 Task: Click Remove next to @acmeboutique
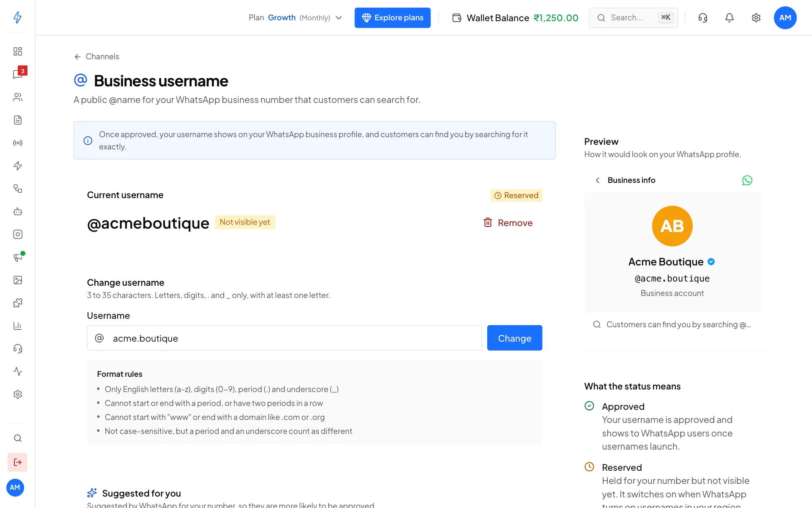[x=508, y=223]
